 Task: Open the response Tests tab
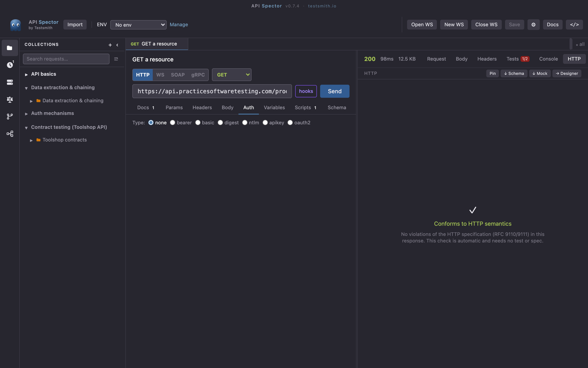[517, 59]
